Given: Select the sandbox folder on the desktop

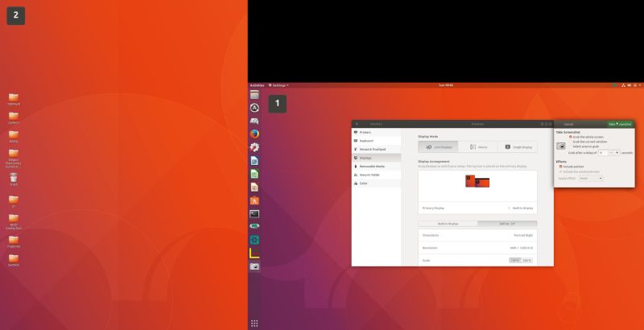Looking at the screenshot, I should point(14,261).
